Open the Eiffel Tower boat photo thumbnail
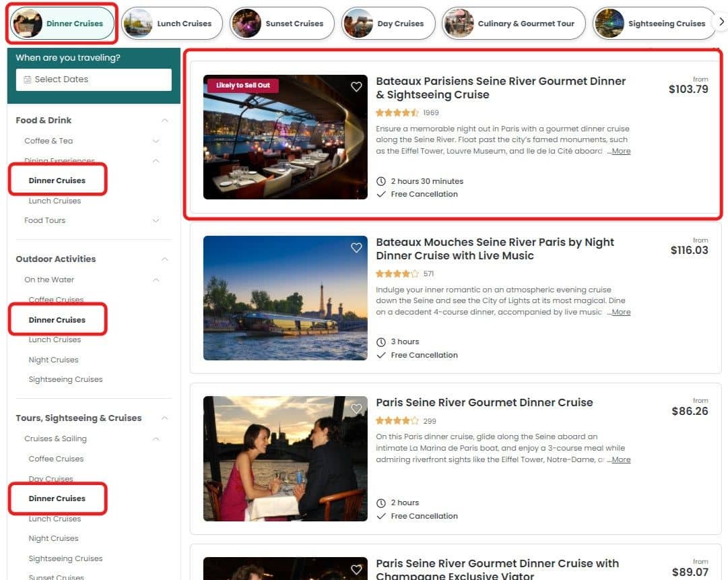 tap(285, 298)
